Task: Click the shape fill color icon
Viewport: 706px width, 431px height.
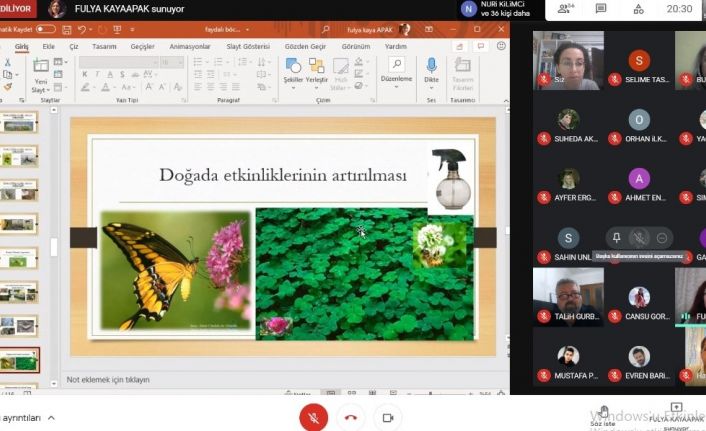Action: 359,62
